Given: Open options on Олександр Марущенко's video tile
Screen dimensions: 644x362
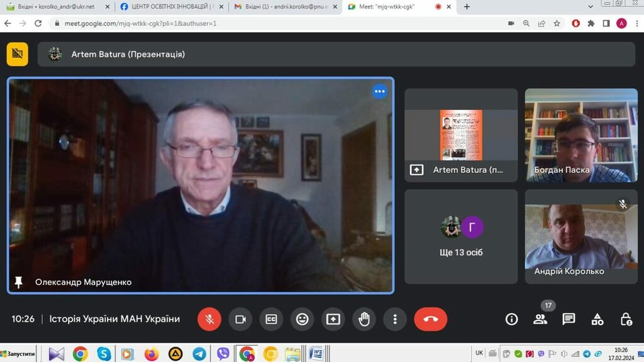Looking at the screenshot, I should (x=379, y=92).
